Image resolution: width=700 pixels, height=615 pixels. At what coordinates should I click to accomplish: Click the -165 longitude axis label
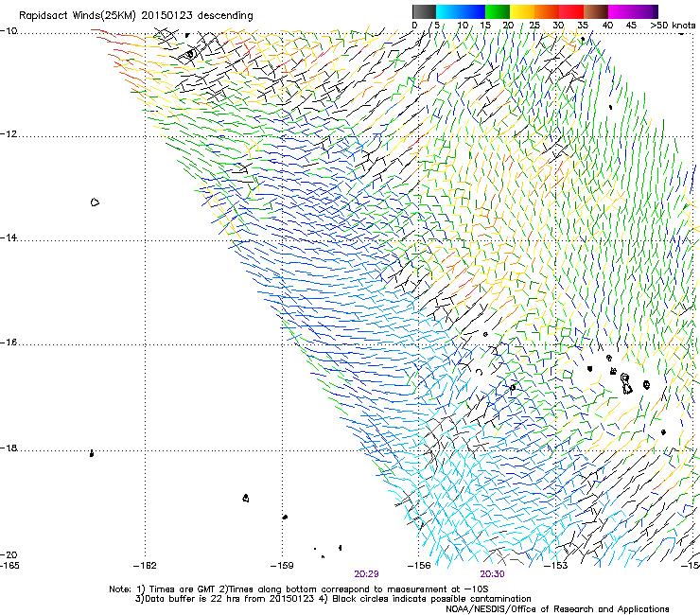point(9,565)
